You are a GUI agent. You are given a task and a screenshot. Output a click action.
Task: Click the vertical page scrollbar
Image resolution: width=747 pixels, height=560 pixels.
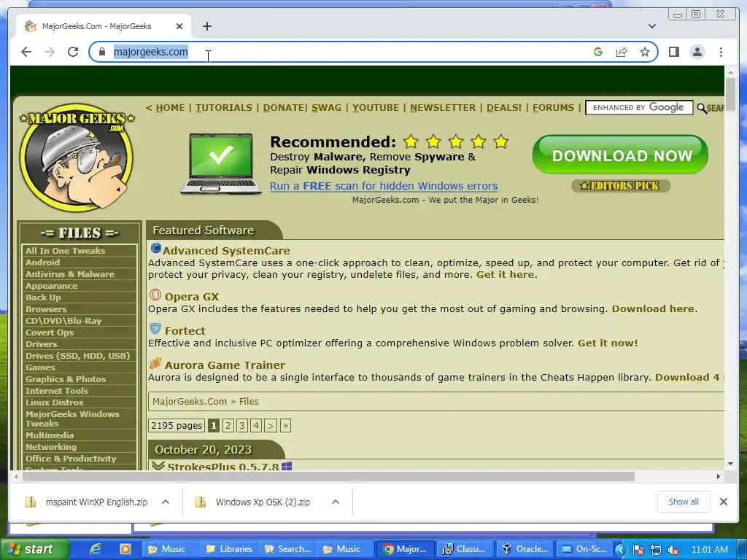point(730,93)
